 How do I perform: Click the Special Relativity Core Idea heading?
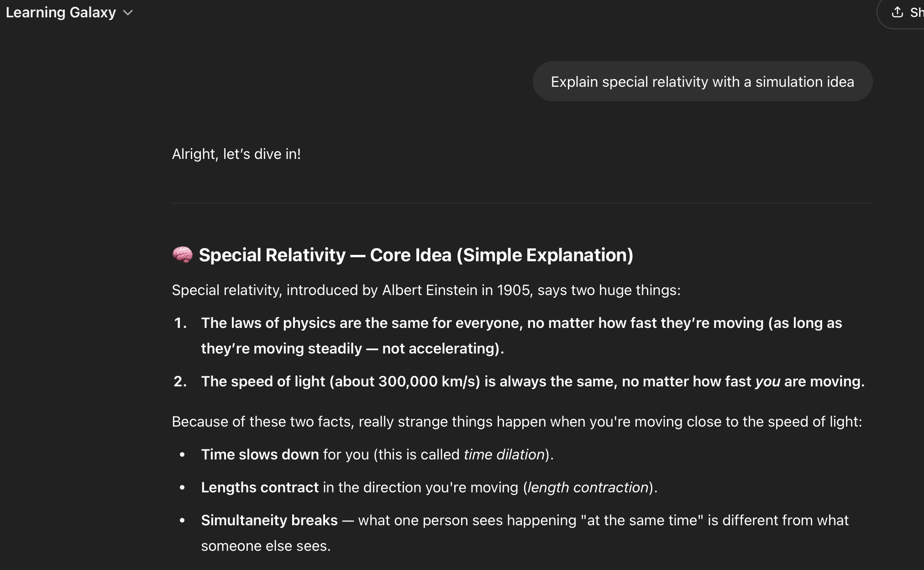416,255
